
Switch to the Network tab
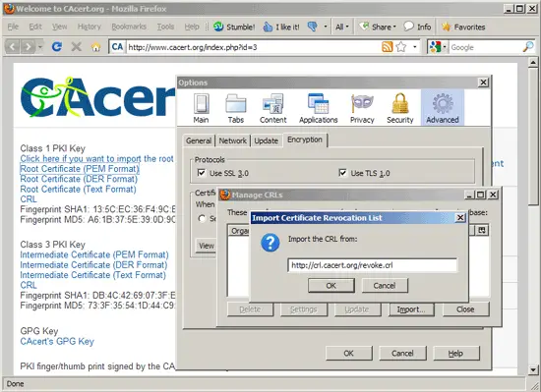click(x=232, y=140)
